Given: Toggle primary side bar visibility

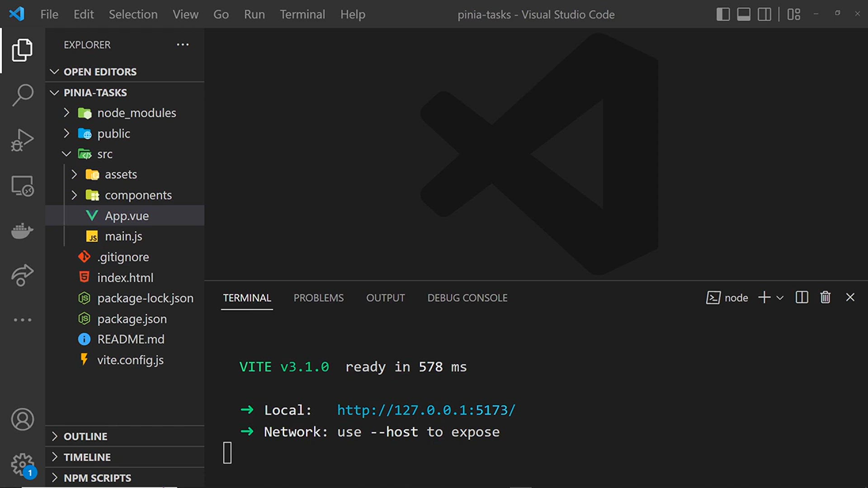Looking at the screenshot, I should click(x=723, y=14).
